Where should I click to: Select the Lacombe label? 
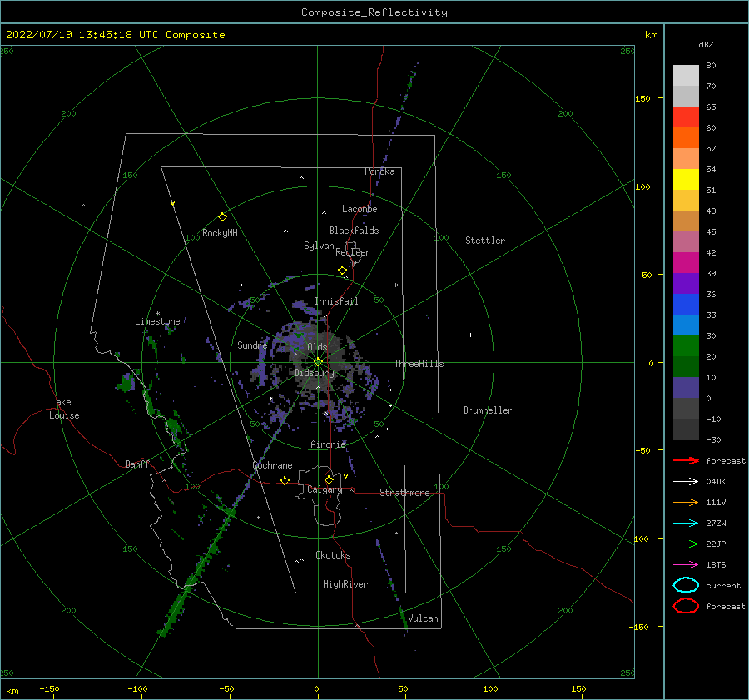360,209
